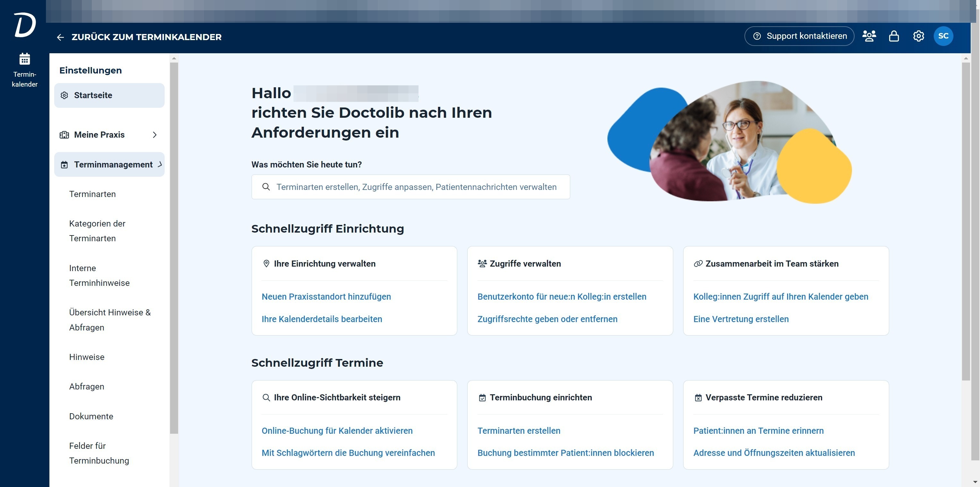Expand the Meine Praxis chevron
Viewport: 980px width, 487px height.
[x=154, y=135]
